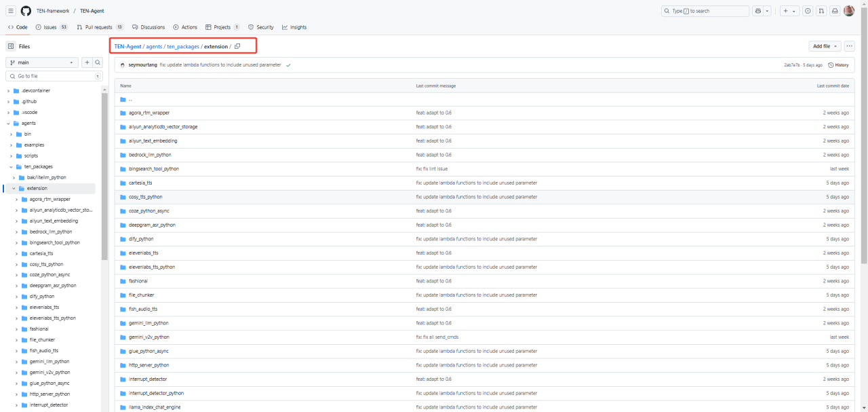
Task: Open the Pull requests icon in top-right header
Action: [821, 11]
